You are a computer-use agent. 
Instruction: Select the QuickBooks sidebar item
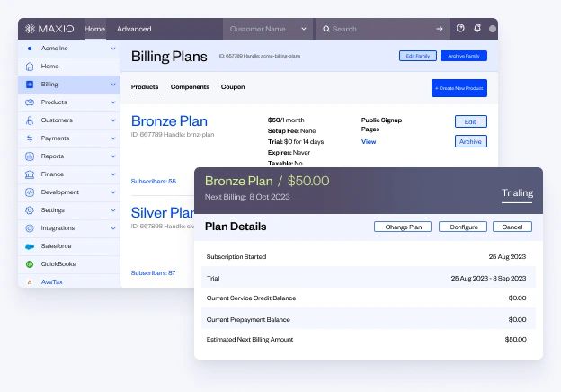(x=69, y=264)
